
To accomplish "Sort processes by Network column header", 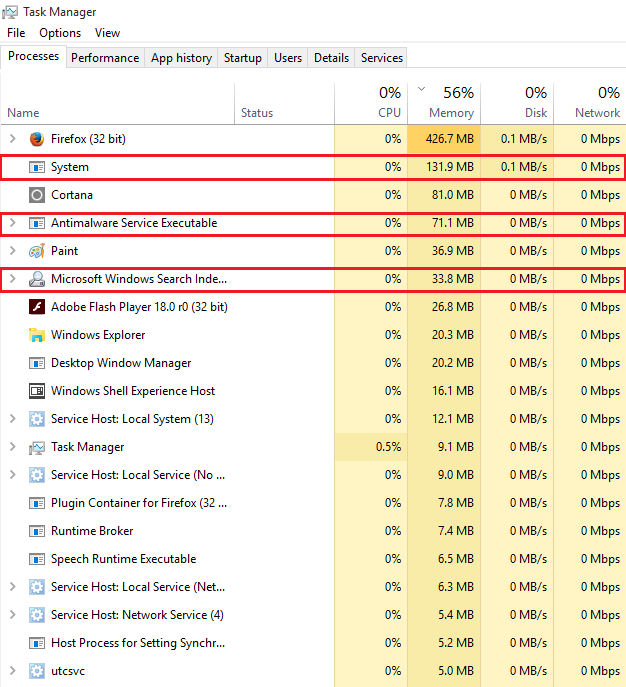I will (590, 104).
